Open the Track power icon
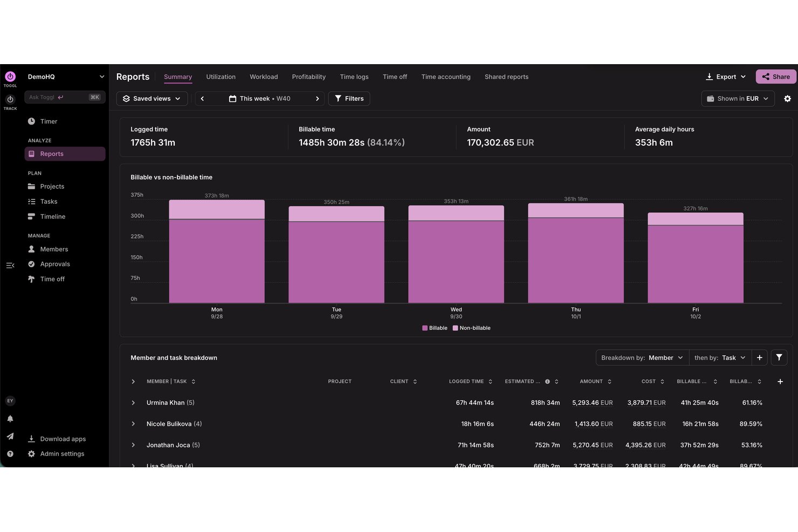 [x=10, y=100]
